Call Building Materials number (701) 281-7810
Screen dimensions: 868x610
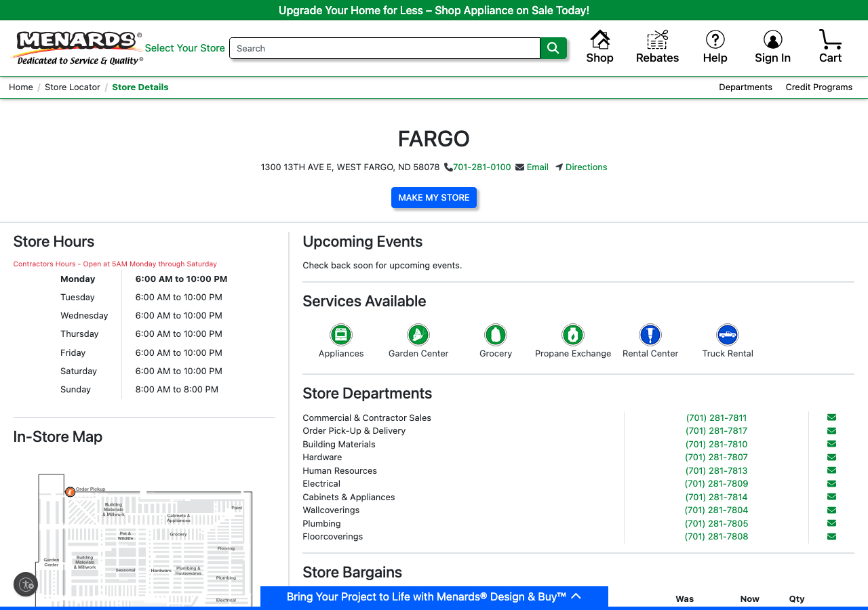[716, 445]
